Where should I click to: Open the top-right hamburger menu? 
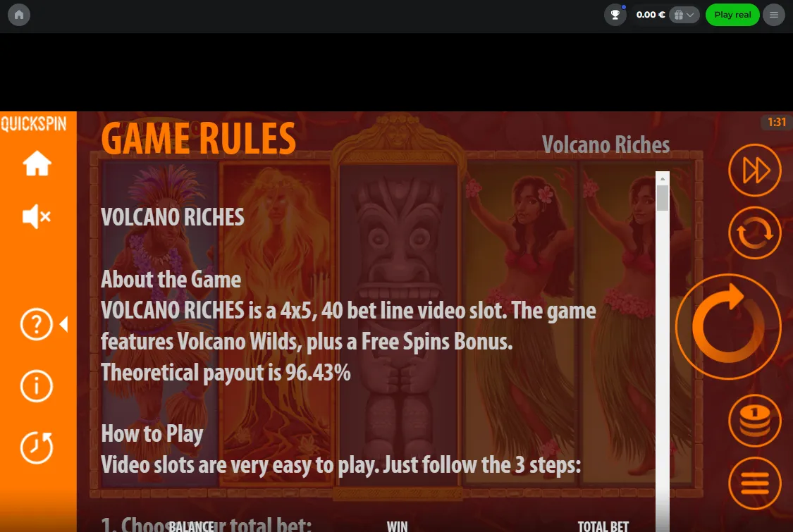[x=774, y=15]
